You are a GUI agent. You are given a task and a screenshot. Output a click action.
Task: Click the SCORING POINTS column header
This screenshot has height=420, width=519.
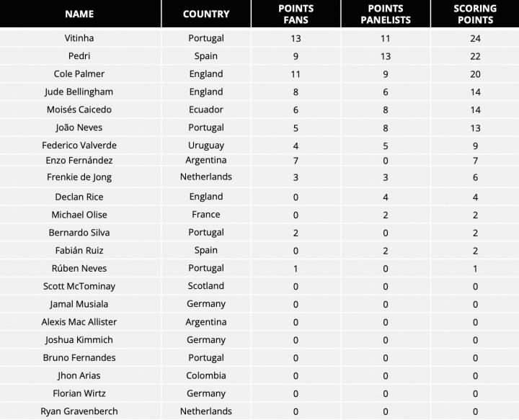tap(475, 14)
